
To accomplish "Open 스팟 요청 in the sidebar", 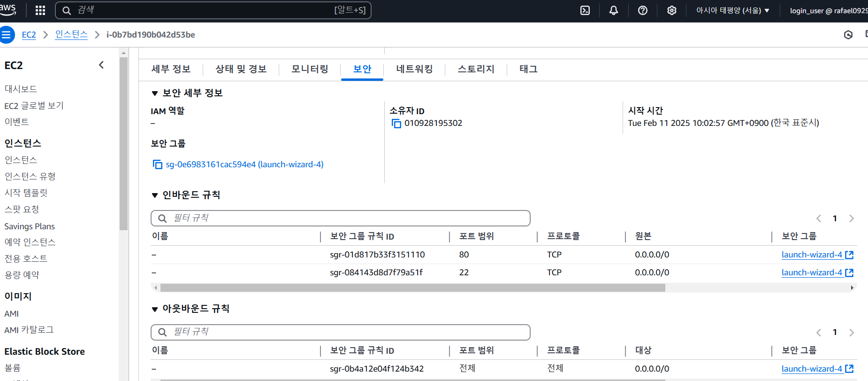I will coord(22,210).
